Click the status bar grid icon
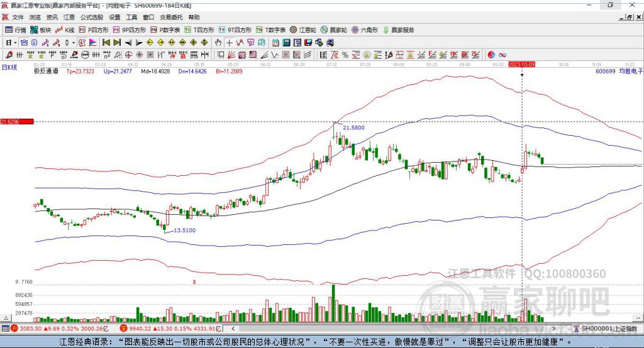The image size is (644, 348). 5,329
